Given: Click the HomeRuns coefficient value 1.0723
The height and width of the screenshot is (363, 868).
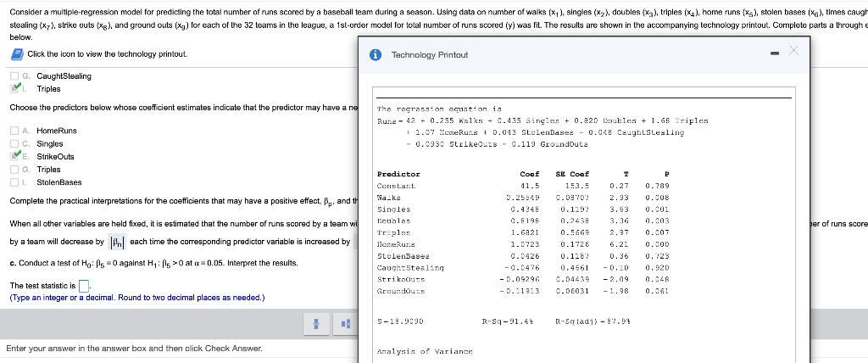Looking at the screenshot, I should [526, 244].
